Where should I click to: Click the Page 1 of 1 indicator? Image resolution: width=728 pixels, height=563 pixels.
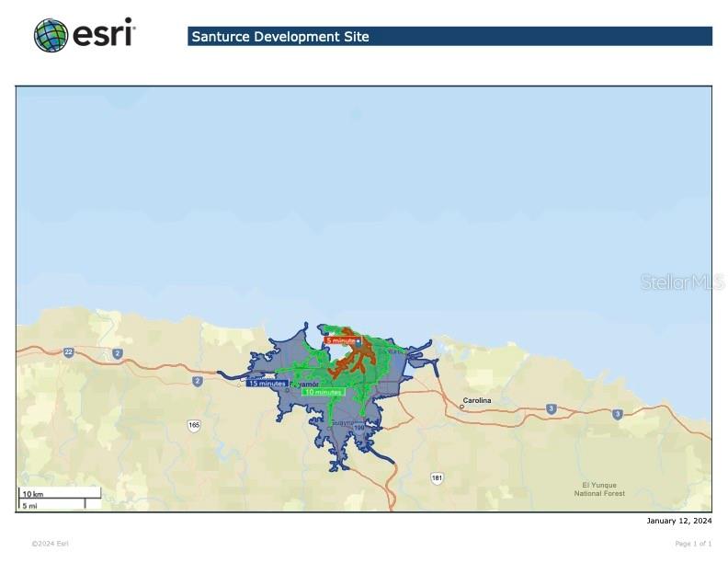point(693,544)
